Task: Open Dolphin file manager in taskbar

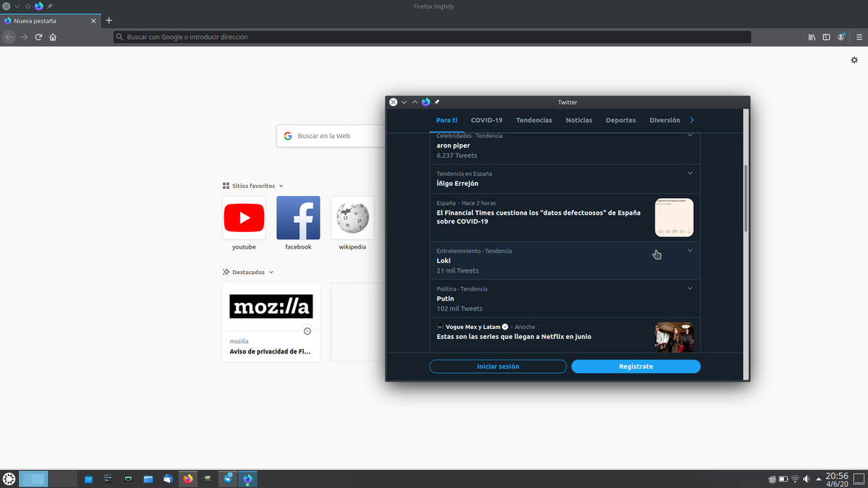Action: [148, 479]
